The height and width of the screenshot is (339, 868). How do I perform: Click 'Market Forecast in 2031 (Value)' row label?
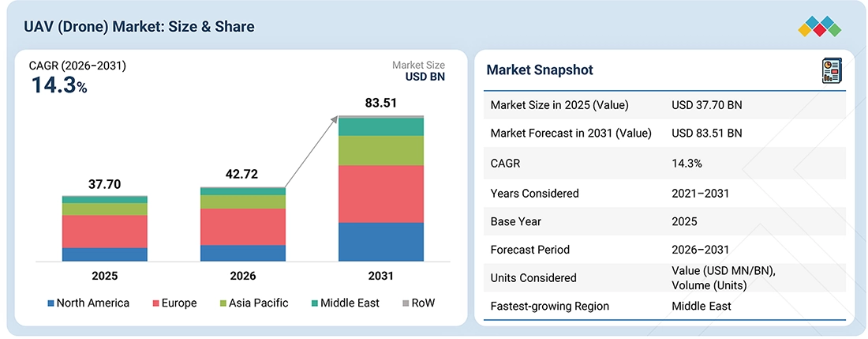(x=571, y=133)
